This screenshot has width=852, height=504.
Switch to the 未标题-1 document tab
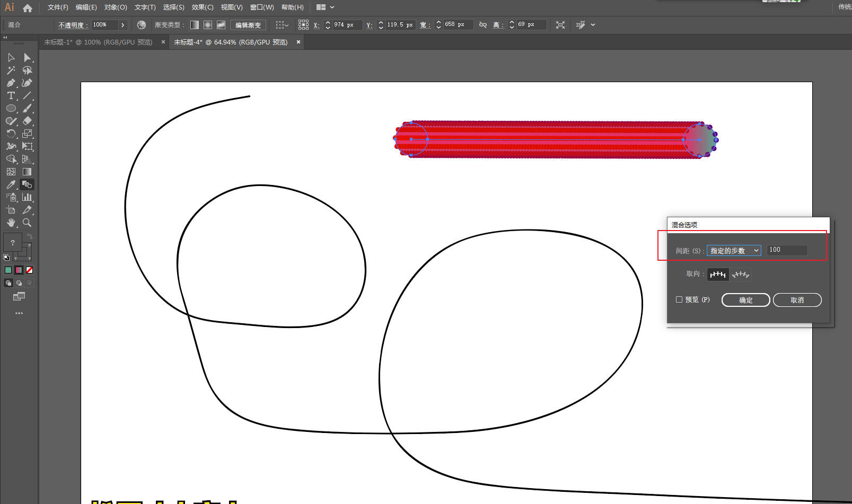[x=98, y=42]
